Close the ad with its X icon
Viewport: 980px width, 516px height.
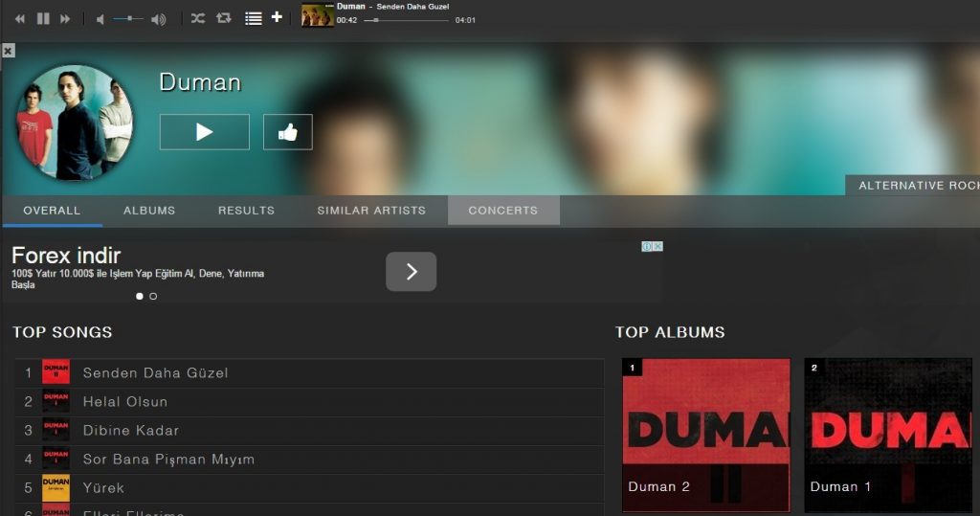pos(657,246)
